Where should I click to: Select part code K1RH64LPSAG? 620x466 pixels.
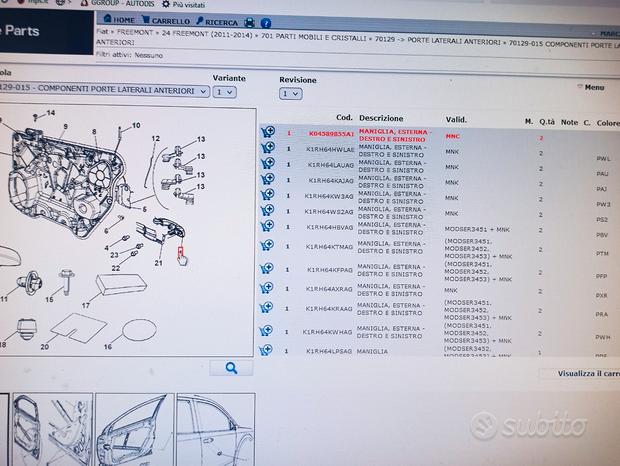329,351
